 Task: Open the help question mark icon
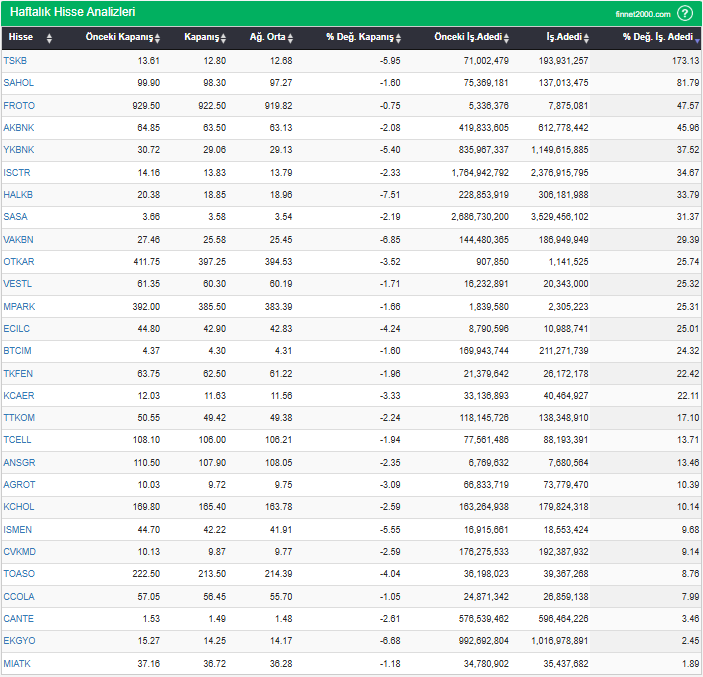(685, 13)
